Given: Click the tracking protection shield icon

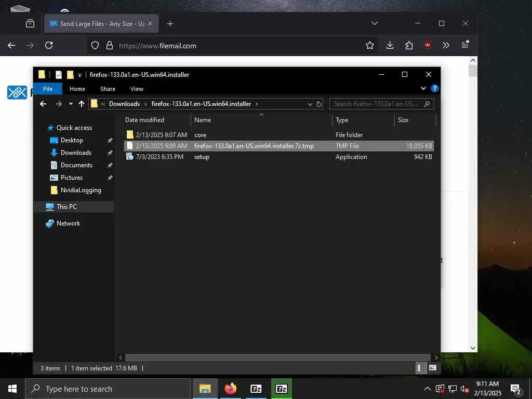Looking at the screenshot, I should tap(95, 46).
